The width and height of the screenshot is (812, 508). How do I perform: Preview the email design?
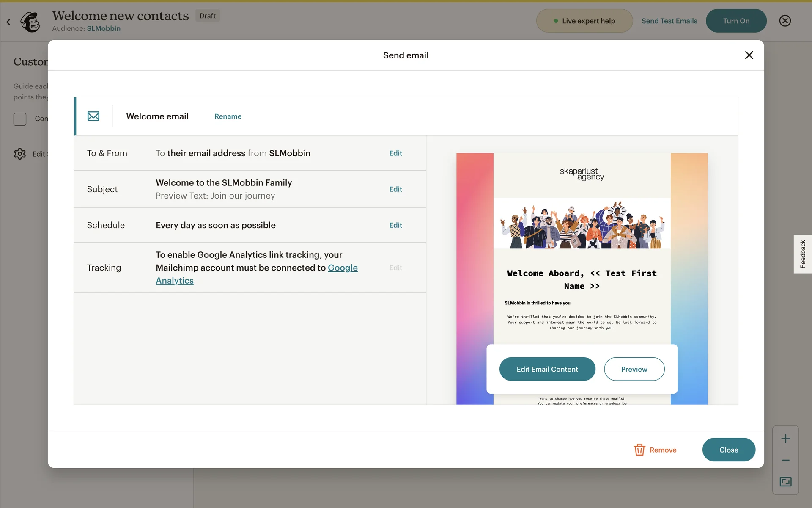[x=634, y=369]
